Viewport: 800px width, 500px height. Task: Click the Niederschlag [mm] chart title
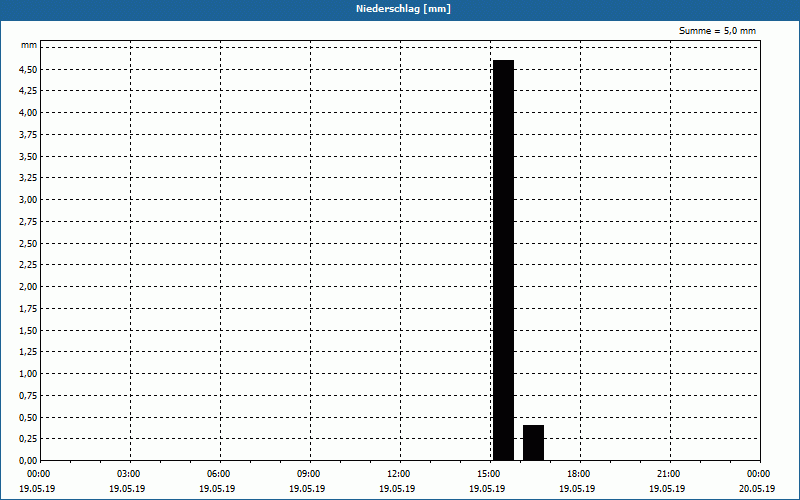[403, 9]
